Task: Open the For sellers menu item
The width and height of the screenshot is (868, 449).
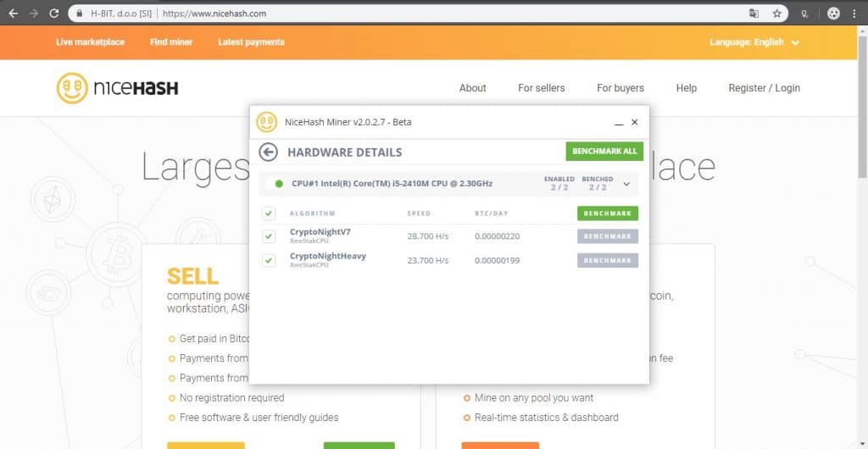Action: [542, 88]
